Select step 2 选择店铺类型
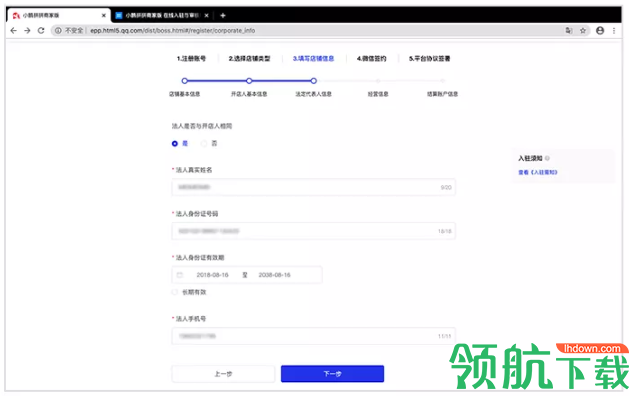The width and height of the screenshot is (629, 396). [x=249, y=59]
